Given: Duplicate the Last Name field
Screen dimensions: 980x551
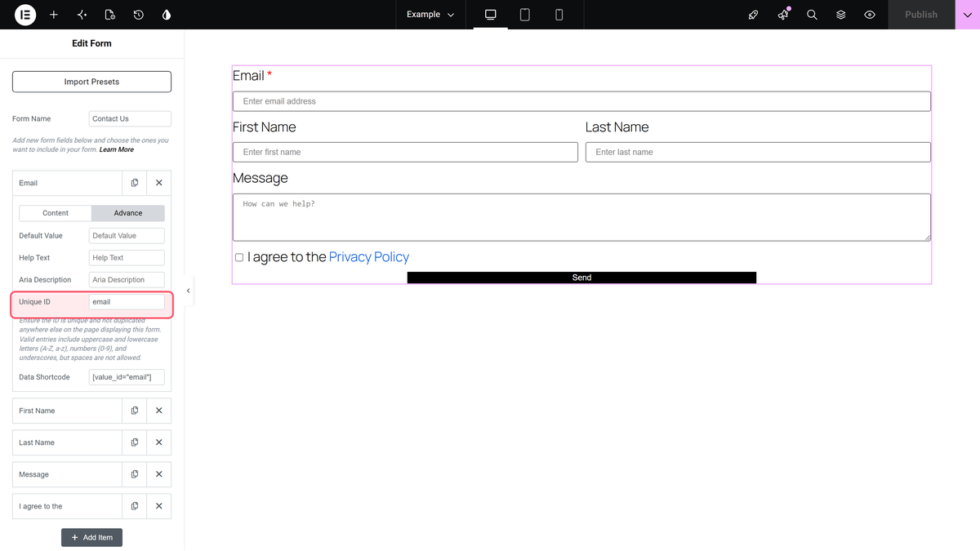Looking at the screenshot, I should pyautogui.click(x=135, y=442).
